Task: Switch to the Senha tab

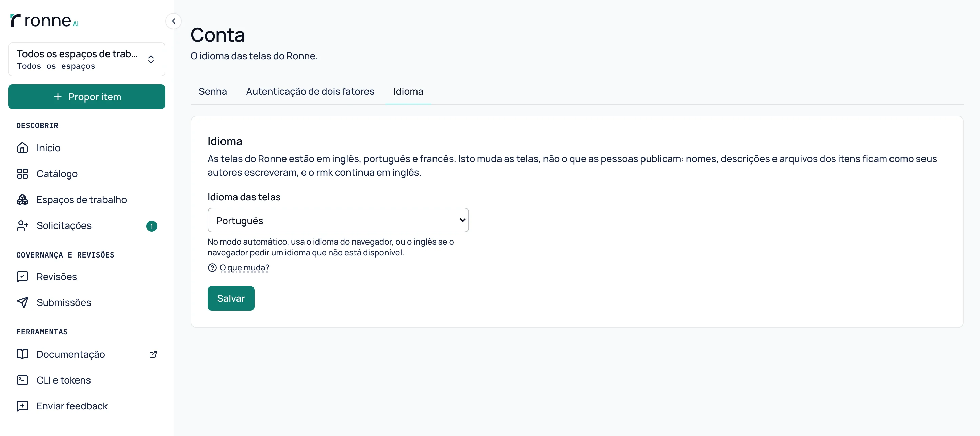Action: tap(213, 91)
